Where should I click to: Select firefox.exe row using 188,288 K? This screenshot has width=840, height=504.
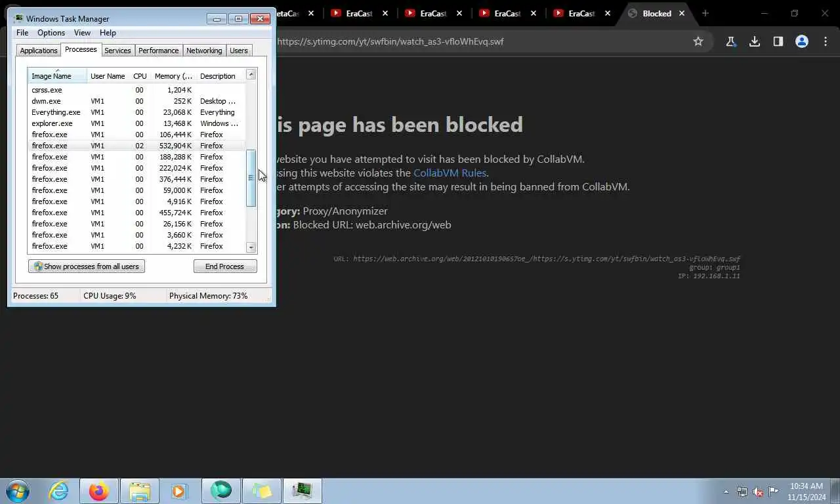[136, 157]
